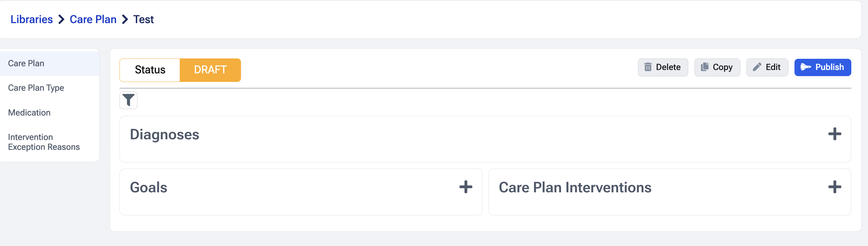Add a diagnosis with plus icon
Image resolution: width=868 pixels, height=246 pixels.
tap(835, 134)
